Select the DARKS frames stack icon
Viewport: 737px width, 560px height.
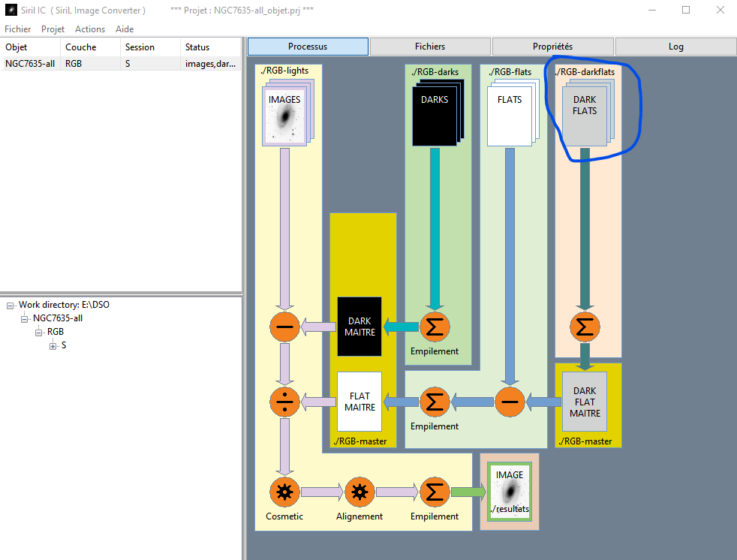coord(438,113)
